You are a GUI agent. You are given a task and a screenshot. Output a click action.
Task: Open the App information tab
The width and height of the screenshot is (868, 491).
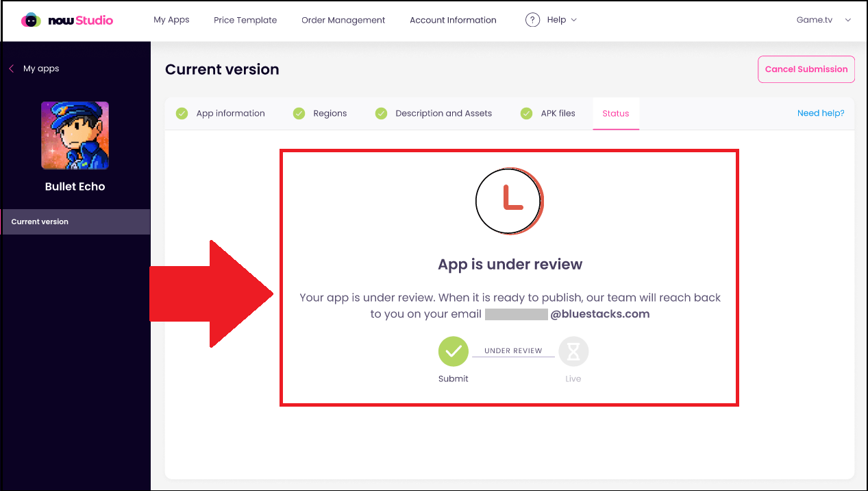point(230,113)
